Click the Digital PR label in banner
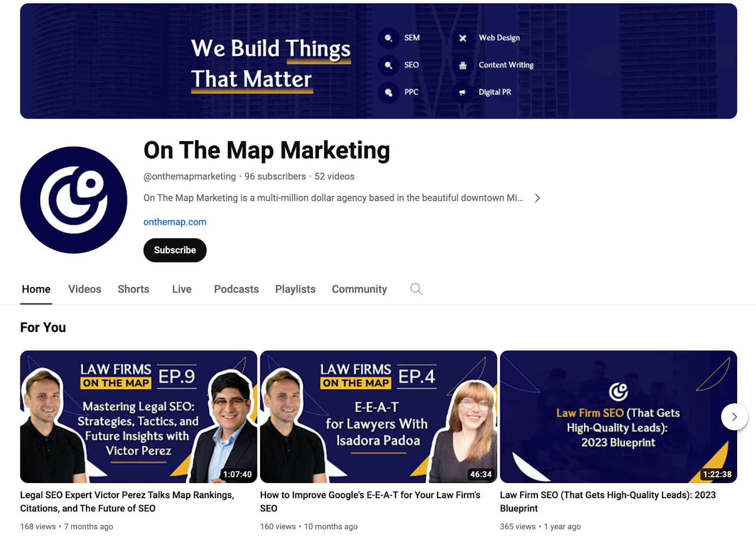Image resolution: width=756 pixels, height=544 pixels. click(495, 92)
